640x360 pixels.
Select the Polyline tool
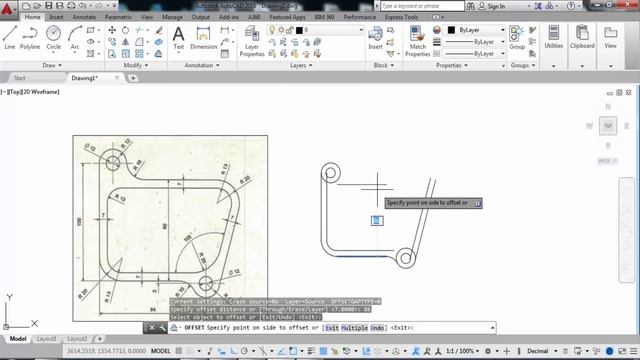[x=30, y=37]
